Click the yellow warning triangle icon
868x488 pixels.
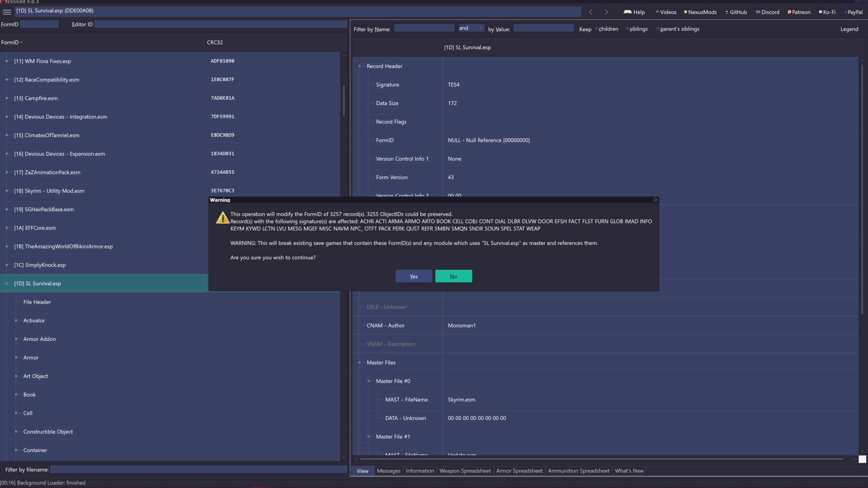pyautogui.click(x=222, y=218)
